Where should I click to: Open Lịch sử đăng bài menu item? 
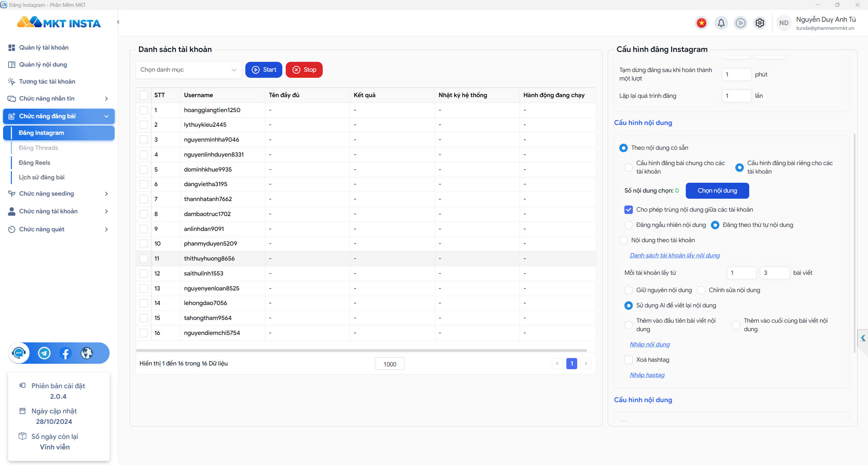[x=41, y=177]
